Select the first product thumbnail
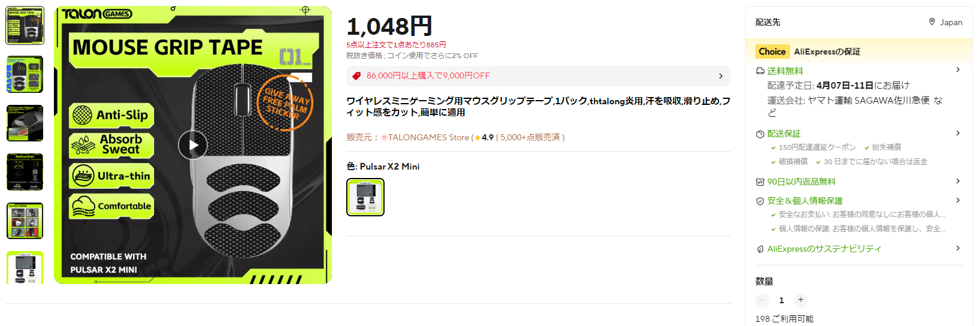This screenshot has height=326, width=980. pos(25,26)
